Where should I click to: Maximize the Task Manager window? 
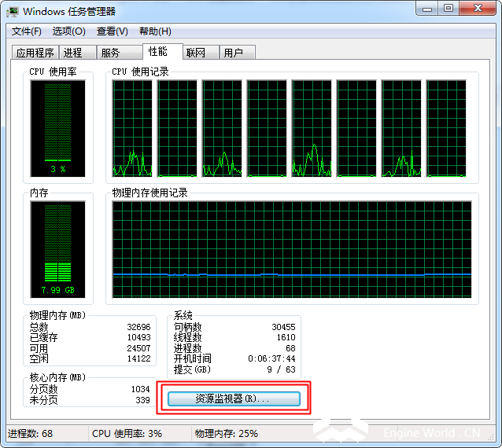click(x=448, y=9)
